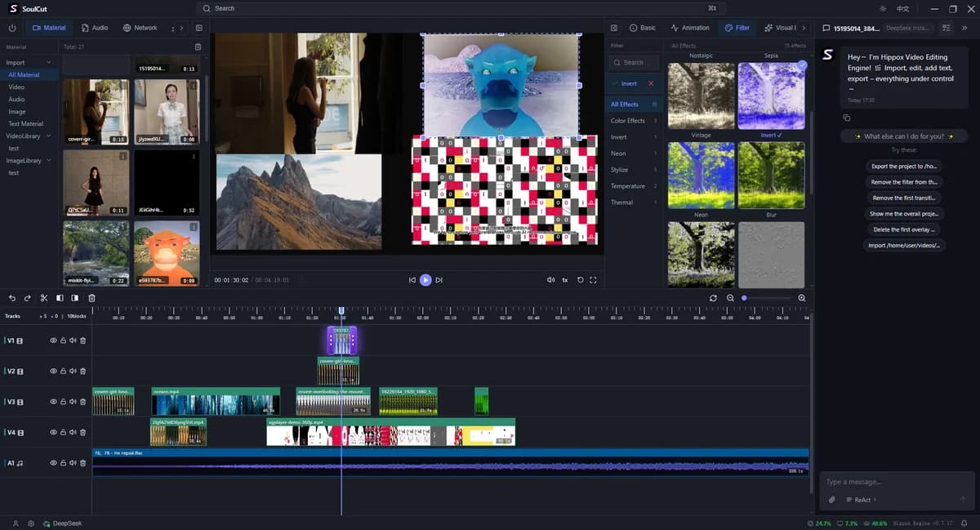This screenshot has width=980, height=530.
Task: Open the Animation tab
Action: click(690, 28)
